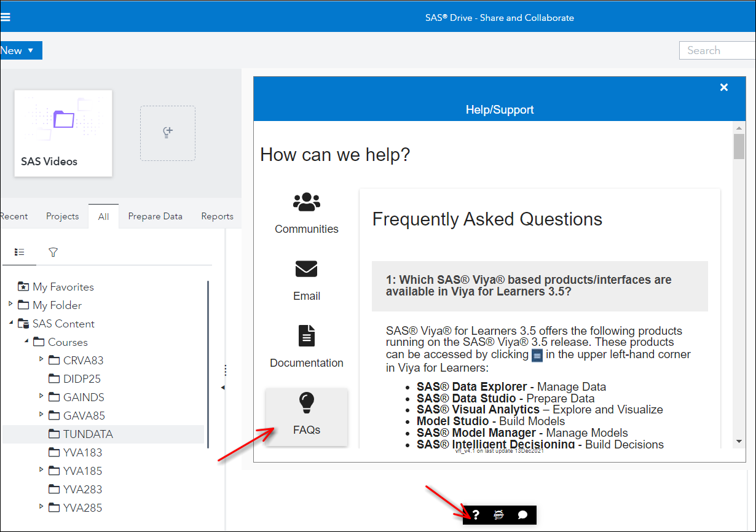Viewport: 756px width, 532px height.
Task: Expand the My Folder node
Action: (10, 304)
